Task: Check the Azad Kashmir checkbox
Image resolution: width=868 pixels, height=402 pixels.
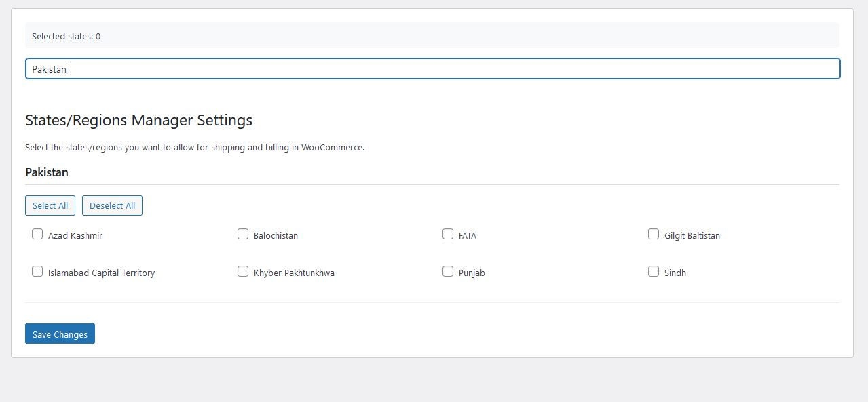Action: (37, 234)
